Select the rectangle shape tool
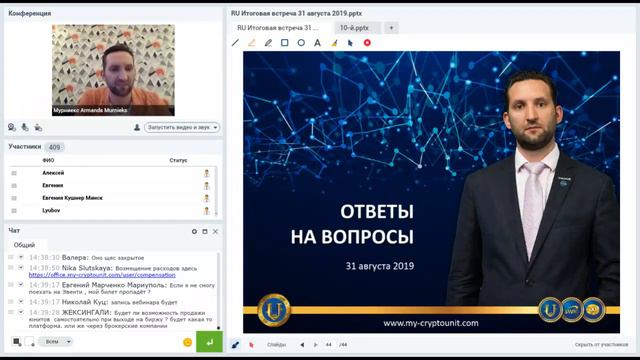The width and height of the screenshot is (640, 360). pos(284,42)
